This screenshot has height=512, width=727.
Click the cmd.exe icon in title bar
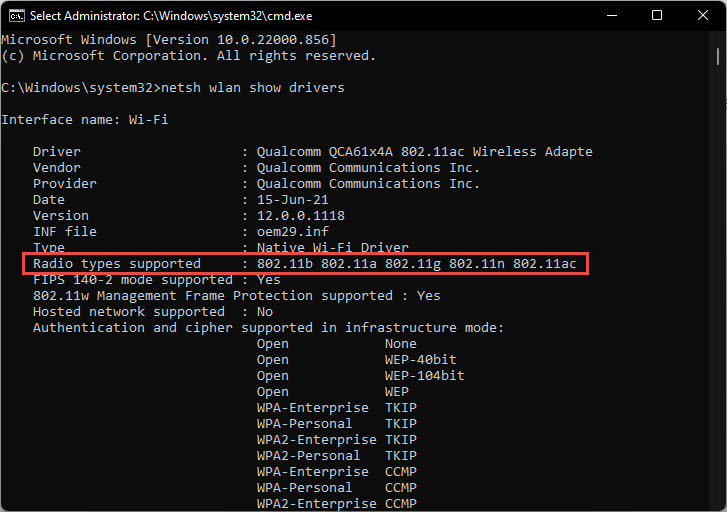coord(14,15)
